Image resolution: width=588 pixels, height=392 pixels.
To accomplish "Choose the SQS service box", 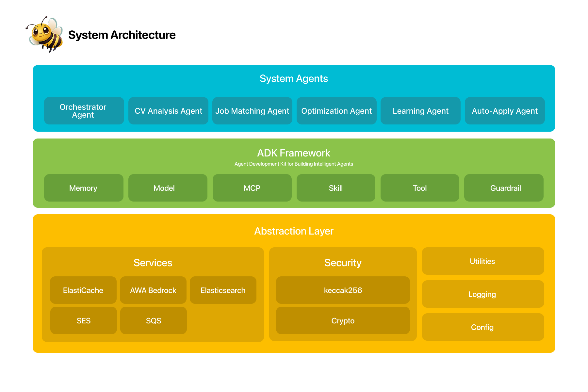I will pos(154,320).
